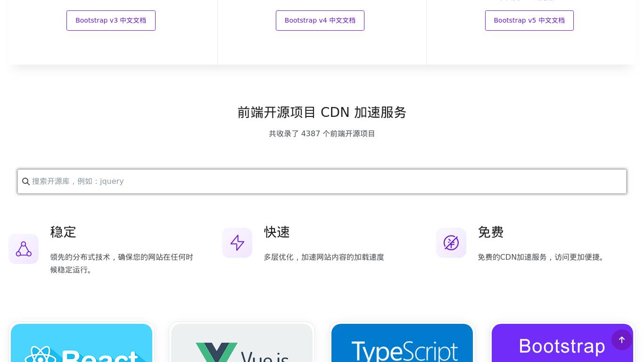Click the 免费 heading
Viewport: 644px width, 362px height.
[491, 232]
